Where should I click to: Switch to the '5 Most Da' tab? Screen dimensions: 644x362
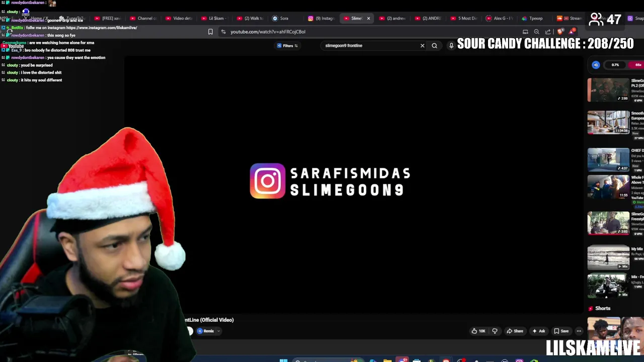[464, 18]
